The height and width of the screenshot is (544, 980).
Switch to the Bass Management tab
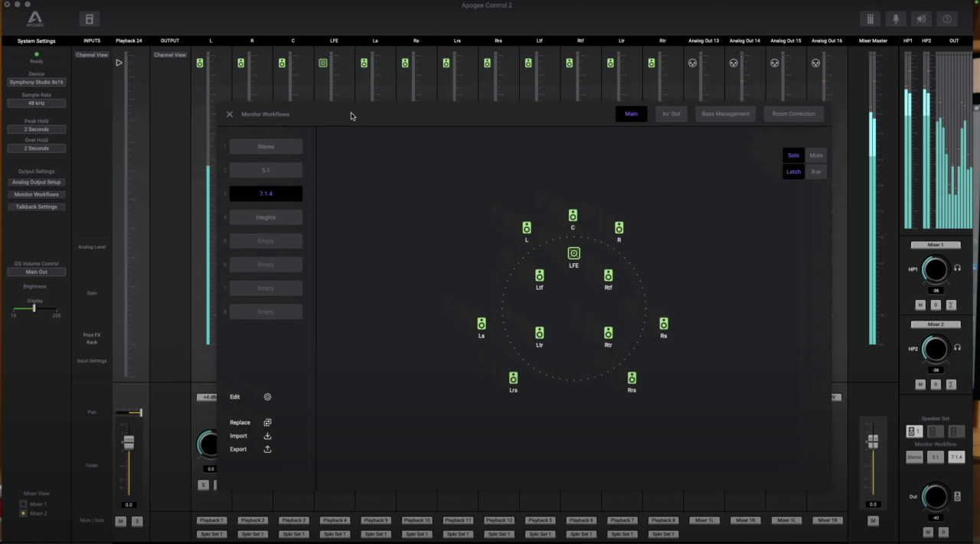point(725,114)
